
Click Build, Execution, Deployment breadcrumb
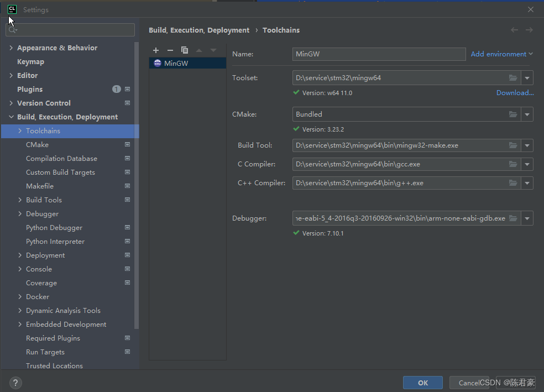point(199,30)
